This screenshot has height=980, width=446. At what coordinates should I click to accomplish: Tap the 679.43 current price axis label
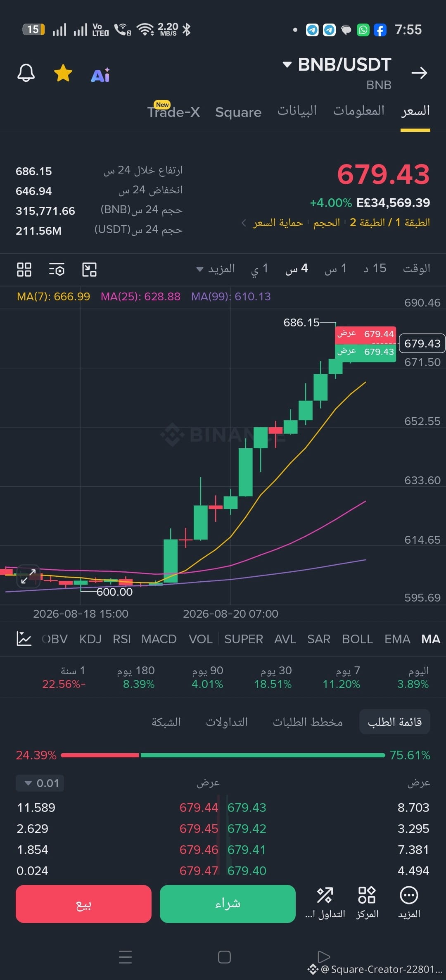coord(422,343)
